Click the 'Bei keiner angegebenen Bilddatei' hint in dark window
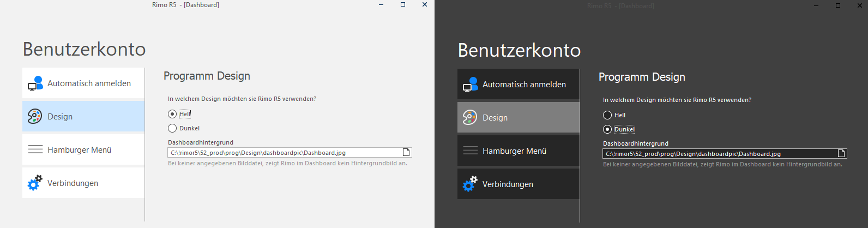This screenshot has height=228, width=868. (722, 164)
